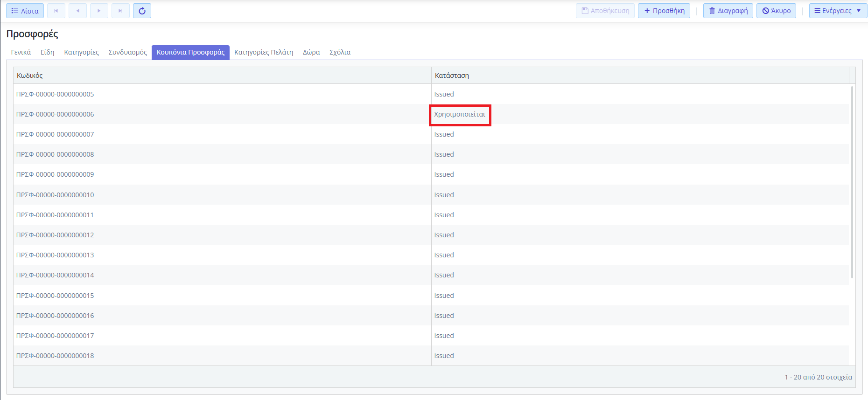
Task: Expand the Ενέργειες actions dropdown
Action: pyautogui.click(x=837, y=11)
